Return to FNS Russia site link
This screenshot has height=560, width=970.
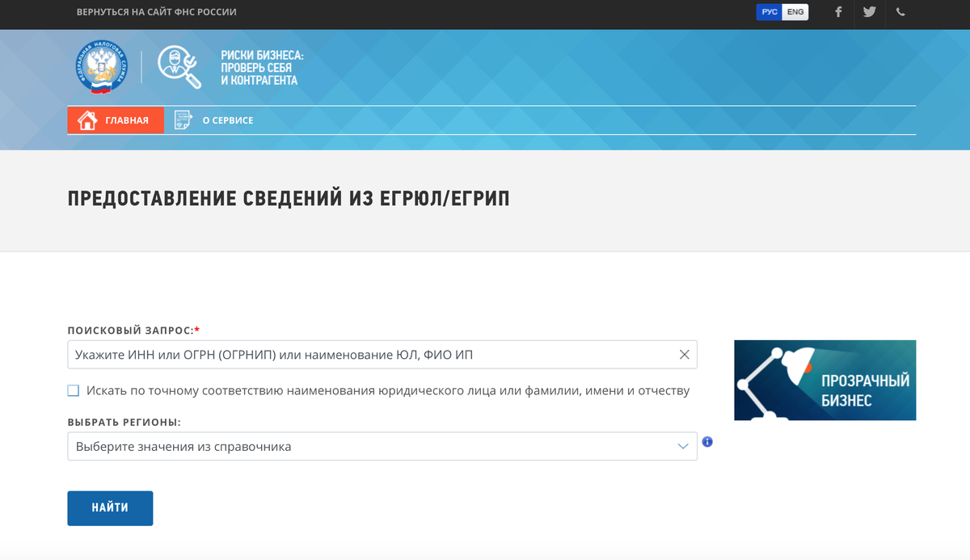(x=157, y=12)
